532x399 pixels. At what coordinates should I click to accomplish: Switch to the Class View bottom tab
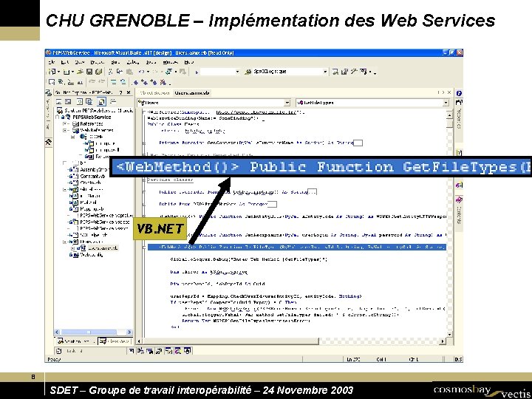(115, 341)
